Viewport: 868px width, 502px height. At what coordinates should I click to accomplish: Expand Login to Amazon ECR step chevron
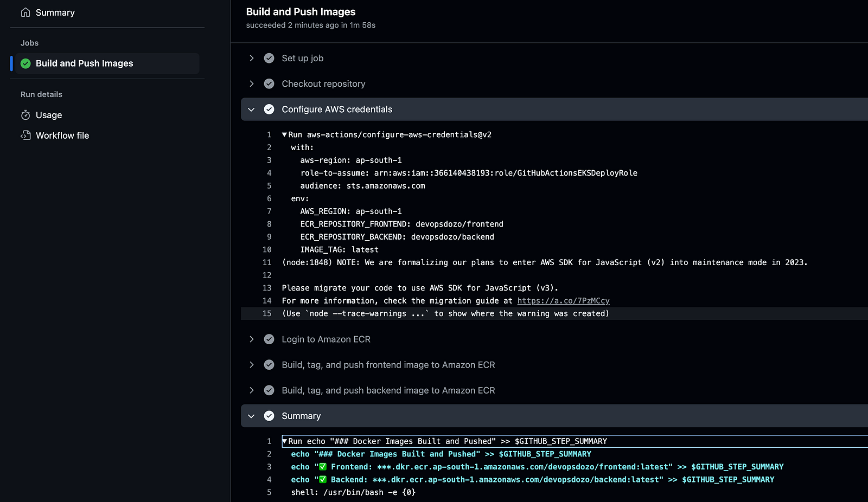point(252,339)
